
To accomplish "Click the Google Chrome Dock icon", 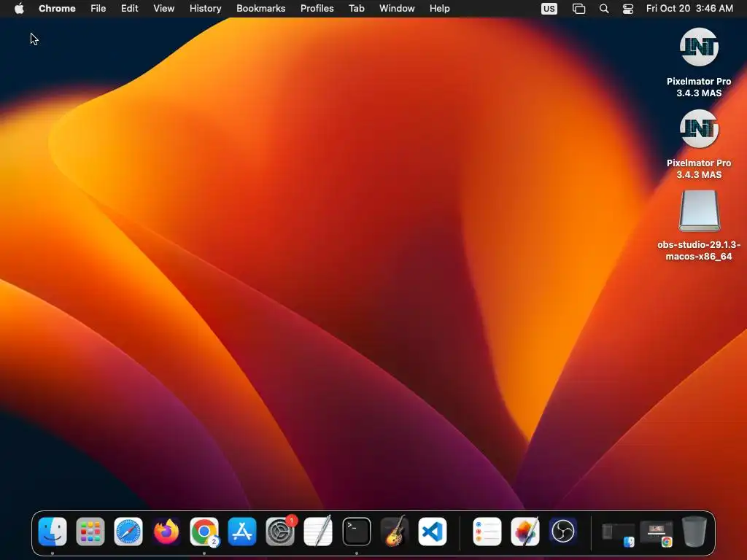I will point(204,532).
